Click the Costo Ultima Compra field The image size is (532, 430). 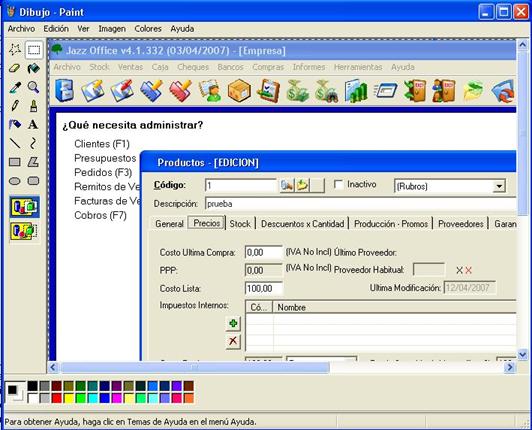point(264,253)
